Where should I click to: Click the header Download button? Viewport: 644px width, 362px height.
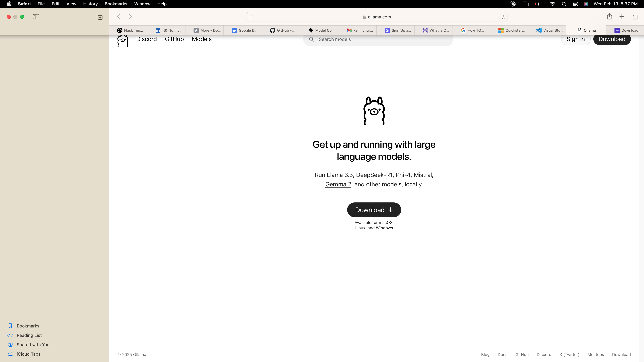tap(612, 39)
